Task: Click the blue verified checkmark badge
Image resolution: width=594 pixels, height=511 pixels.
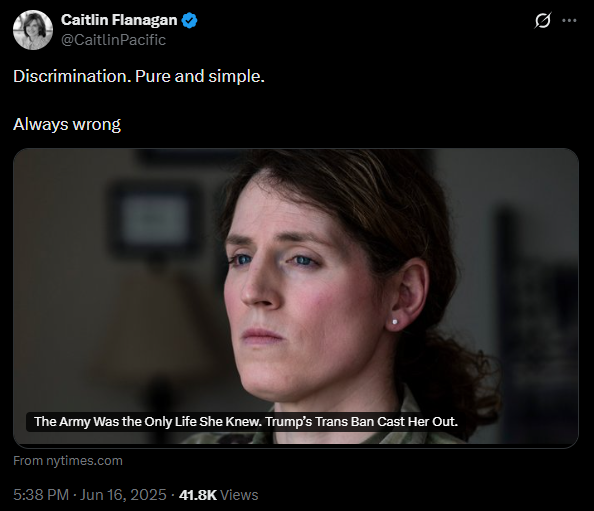Action: (x=189, y=20)
